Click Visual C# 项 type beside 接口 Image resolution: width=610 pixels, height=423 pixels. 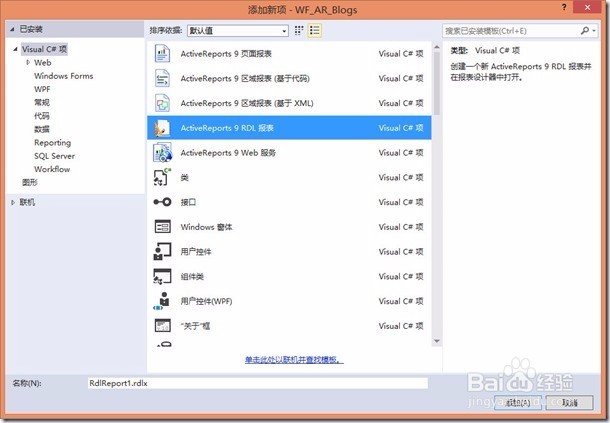pos(401,202)
